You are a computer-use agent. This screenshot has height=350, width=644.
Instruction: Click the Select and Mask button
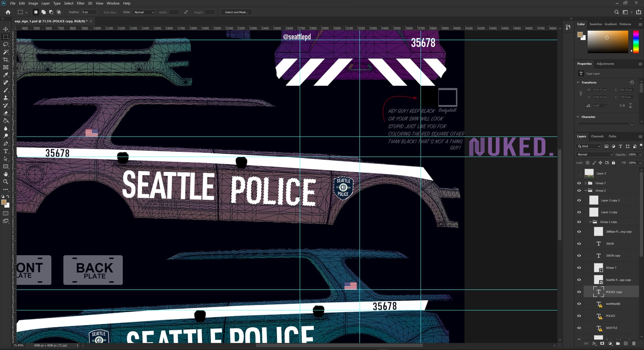(x=236, y=12)
